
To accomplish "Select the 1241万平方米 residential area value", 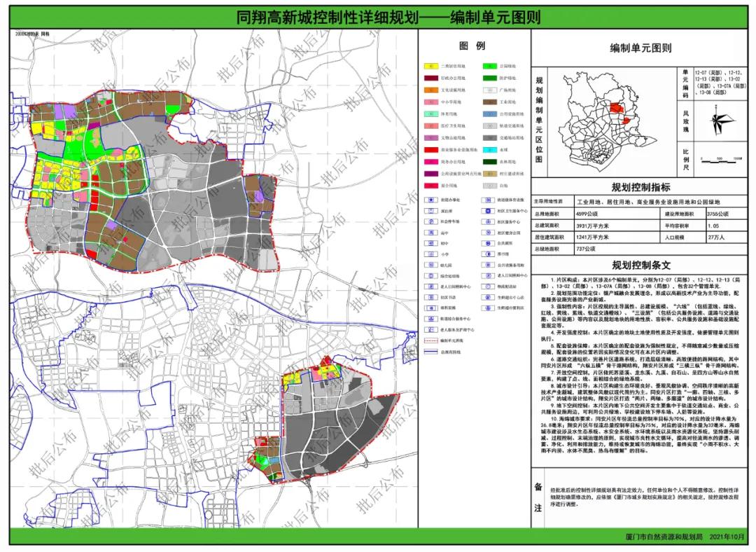I will point(592,237).
